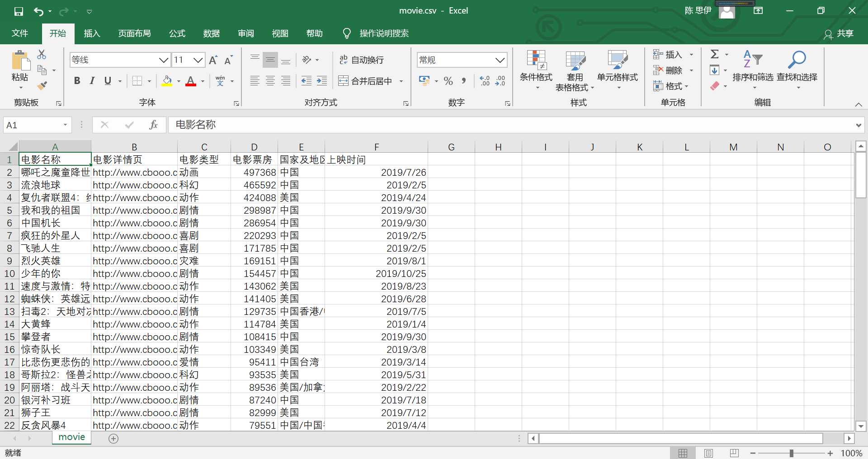Select the movie sheet tab
Viewport: 868px width, 459px height.
(x=71, y=437)
